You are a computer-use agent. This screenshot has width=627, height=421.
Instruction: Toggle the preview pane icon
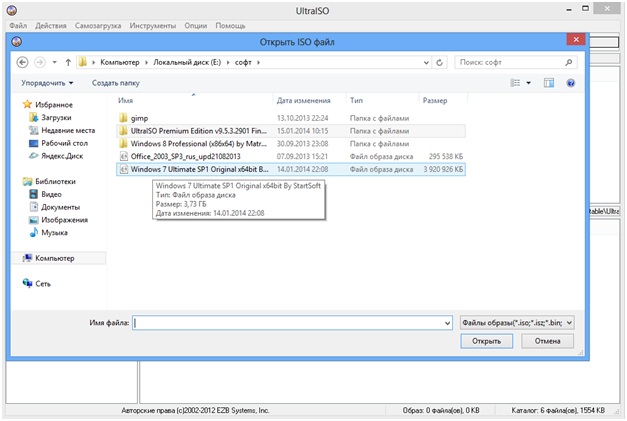pos(549,83)
